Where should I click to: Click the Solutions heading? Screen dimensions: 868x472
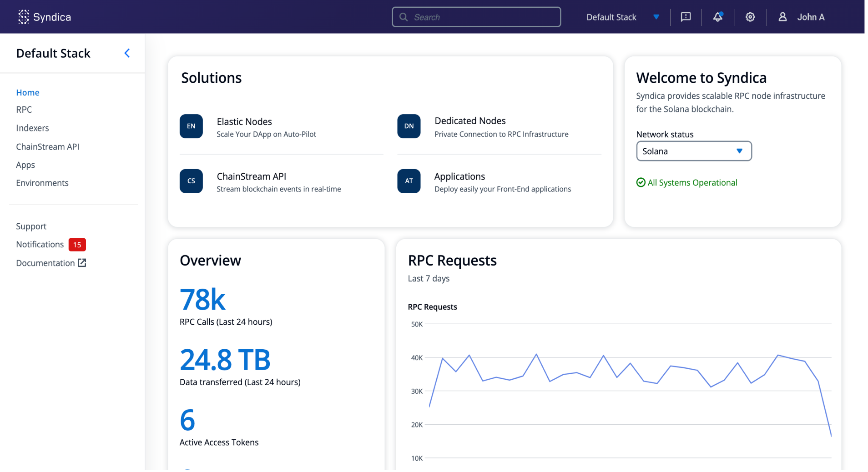click(212, 78)
